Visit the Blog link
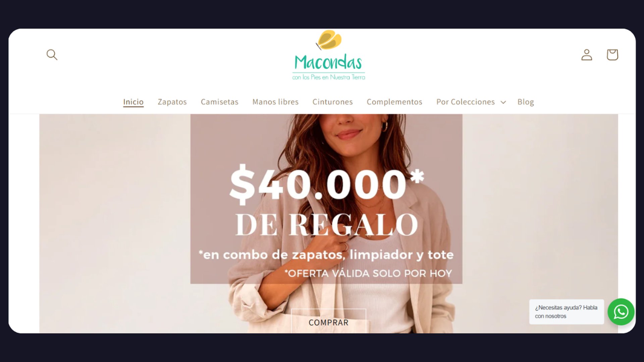Viewport: 644px width, 362px height. click(x=526, y=102)
